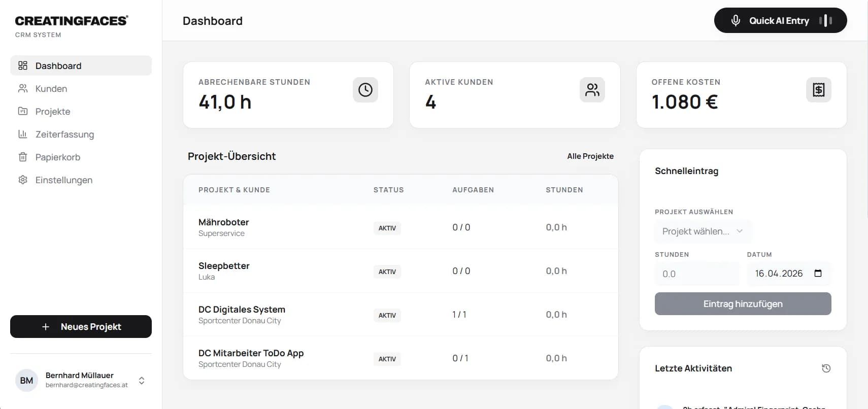The image size is (868, 409).
Task: Open the Mähroboter project row
Action: pyautogui.click(x=400, y=227)
